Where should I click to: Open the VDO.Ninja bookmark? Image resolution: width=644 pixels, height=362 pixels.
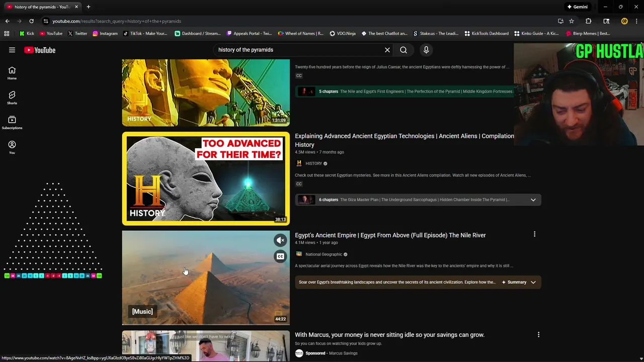coord(342,34)
